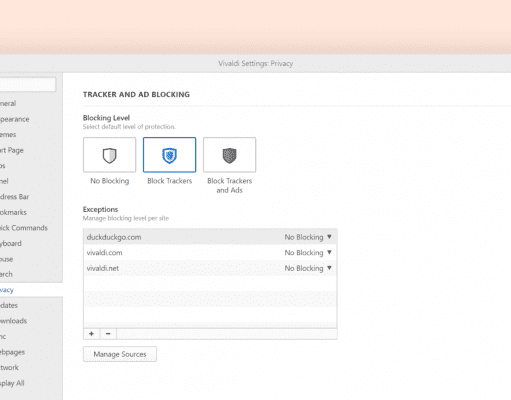This screenshot has height=400, width=511.
Task: Open the General settings section
Action: [x=8, y=103]
